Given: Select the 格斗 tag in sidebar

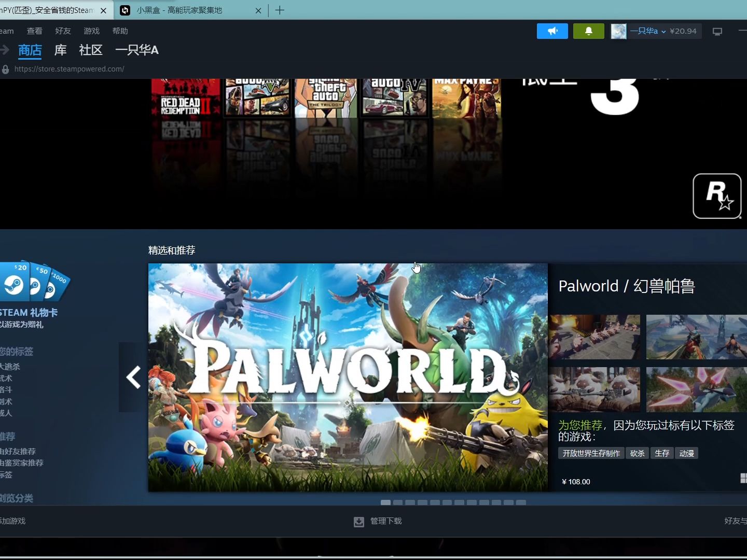Looking at the screenshot, I should (6, 389).
